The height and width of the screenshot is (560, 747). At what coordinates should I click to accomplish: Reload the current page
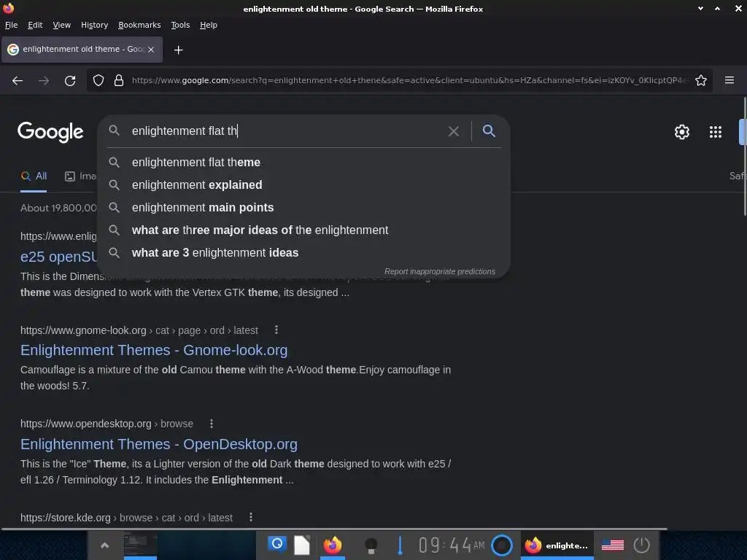(x=70, y=80)
